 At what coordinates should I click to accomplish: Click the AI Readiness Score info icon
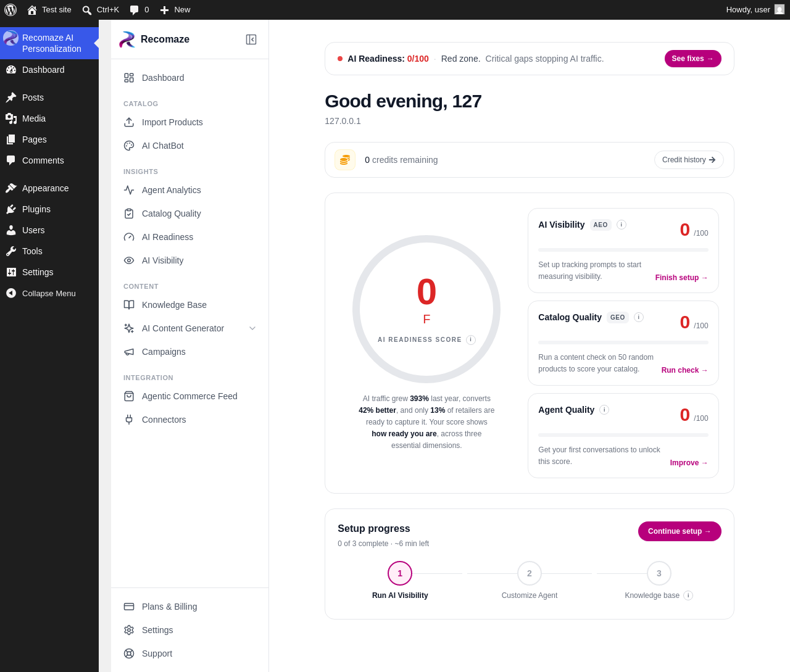coord(471,340)
